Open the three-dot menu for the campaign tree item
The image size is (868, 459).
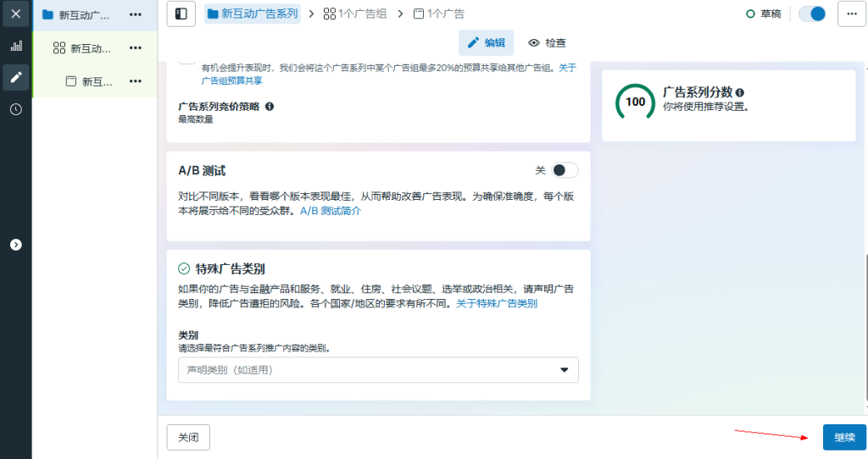pyautogui.click(x=136, y=14)
